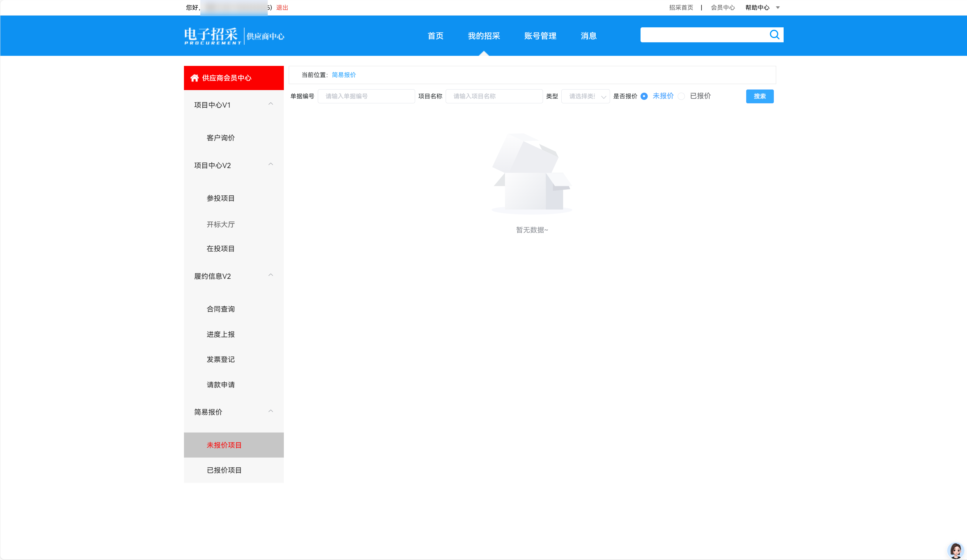Click the 简易报价 breadcrumb link
The height and width of the screenshot is (560, 967).
coord(344,75)
